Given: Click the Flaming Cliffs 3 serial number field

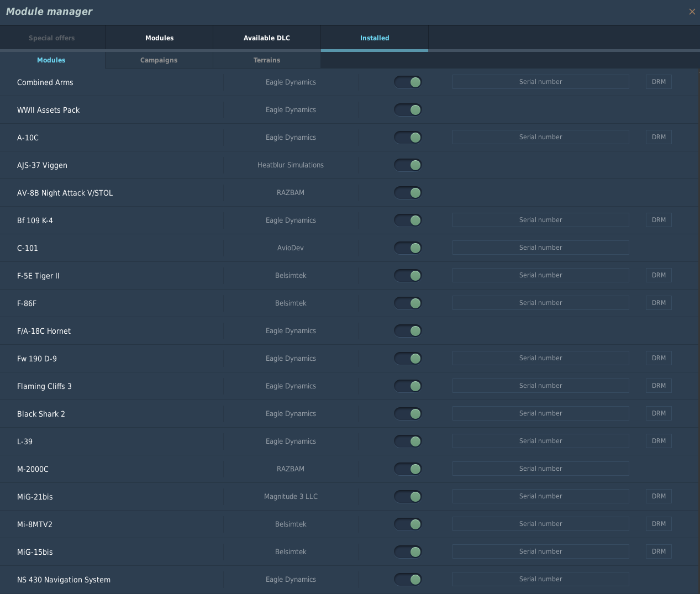Looking at the screenshot, I should point(540,386).
